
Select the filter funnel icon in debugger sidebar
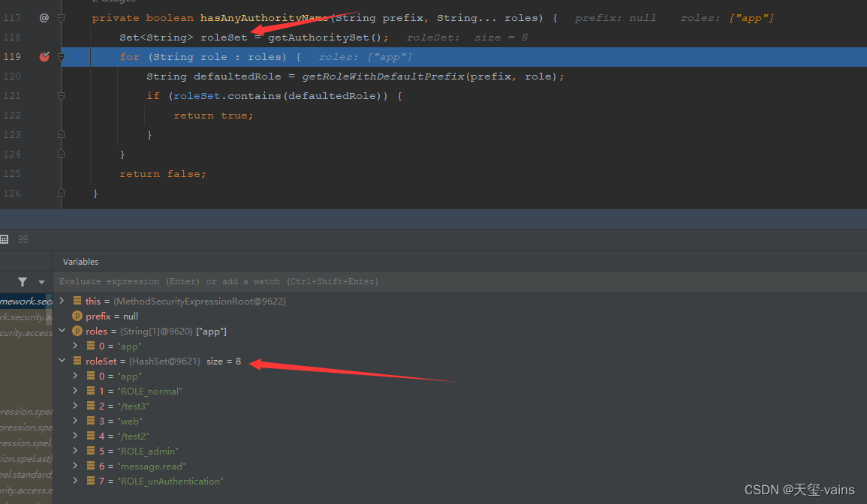[23, 280]
